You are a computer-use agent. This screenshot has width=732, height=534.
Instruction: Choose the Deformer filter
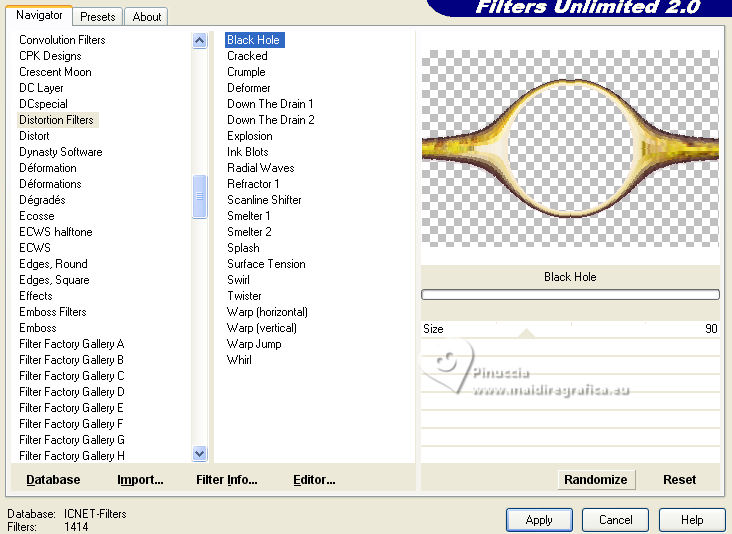tap(249, 88)
